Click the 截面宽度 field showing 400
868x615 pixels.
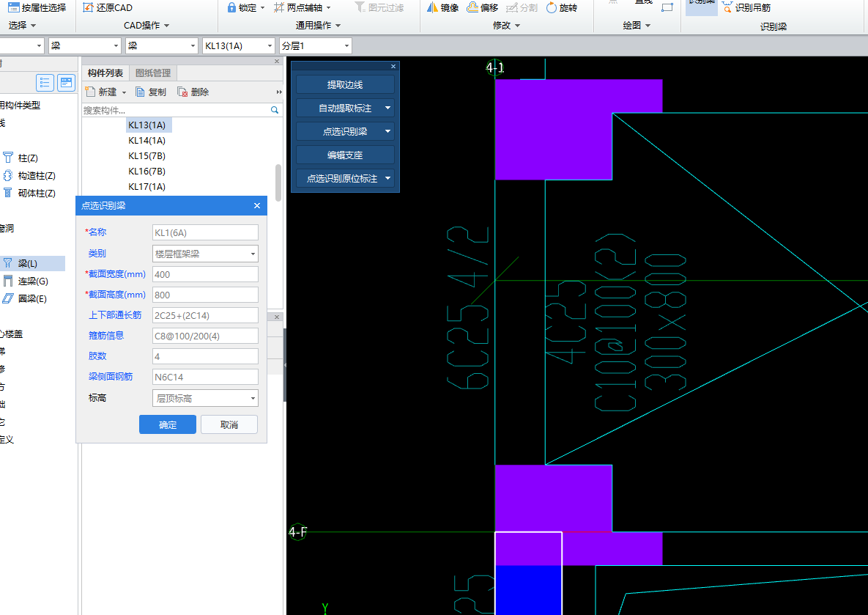(205, 274)
